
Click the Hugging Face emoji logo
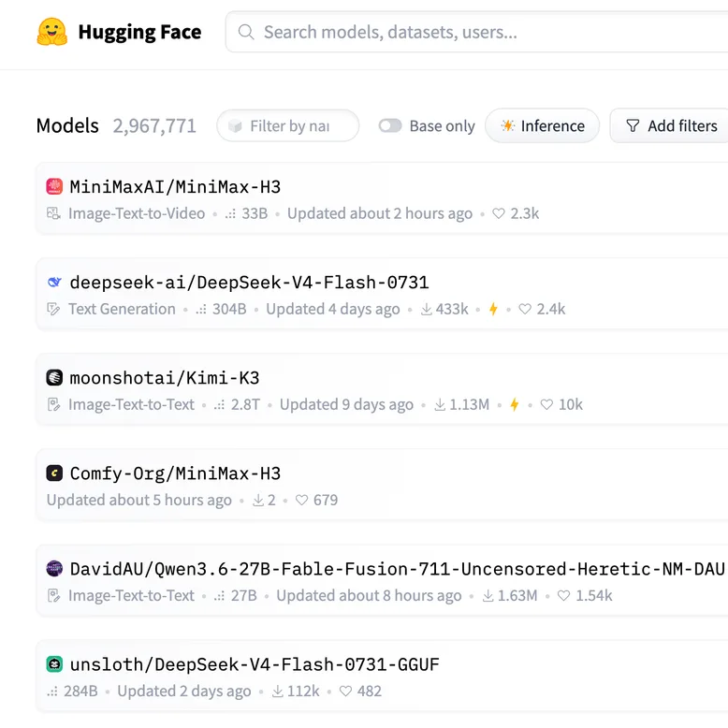[52, 32]
